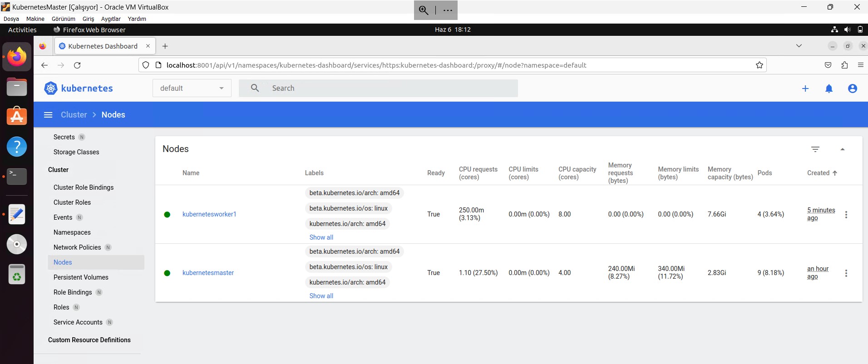The width and height of the screenshot is (868, 364).
Task: Open Ubuntu Software from the dock
Action: pyautogui.click(x=17, y=116)
